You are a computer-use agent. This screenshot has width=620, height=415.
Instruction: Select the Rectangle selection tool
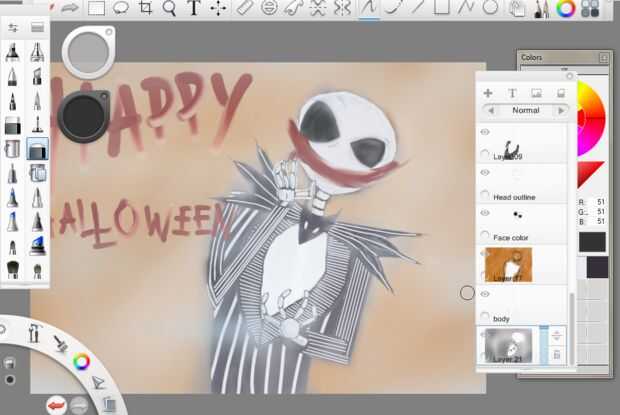pos(96,8)
